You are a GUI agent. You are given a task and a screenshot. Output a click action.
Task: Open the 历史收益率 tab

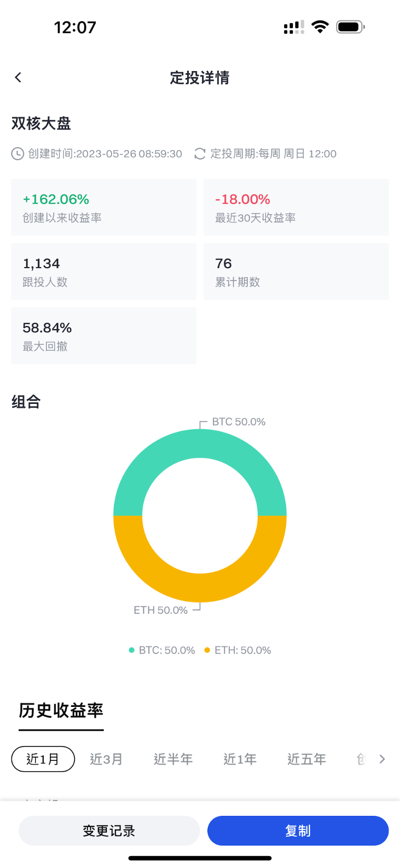pos(61,711)
